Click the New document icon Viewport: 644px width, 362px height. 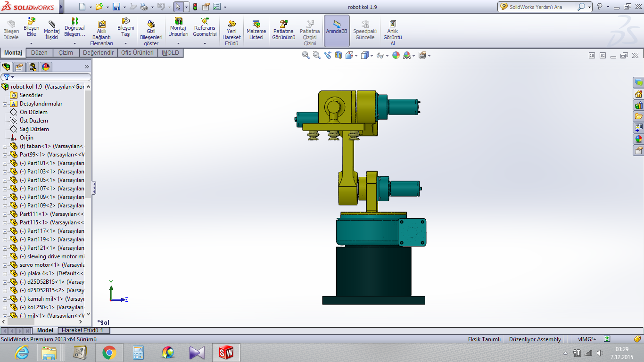coord(82,7)
